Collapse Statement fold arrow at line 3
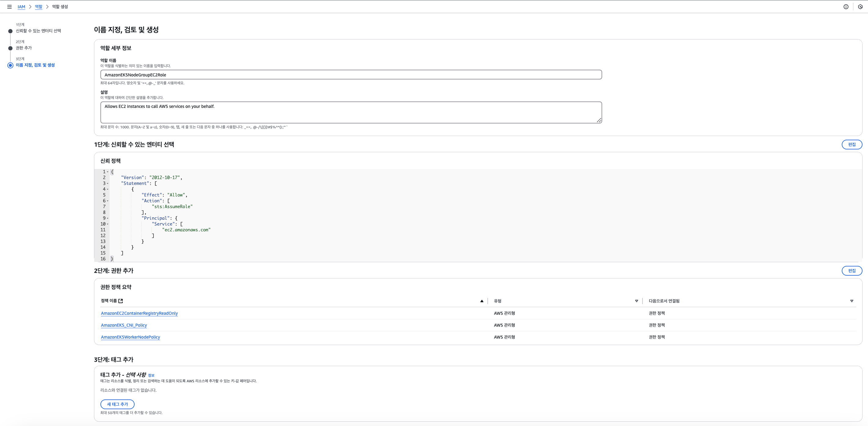868x426 pixels. (x=108, y=183)
